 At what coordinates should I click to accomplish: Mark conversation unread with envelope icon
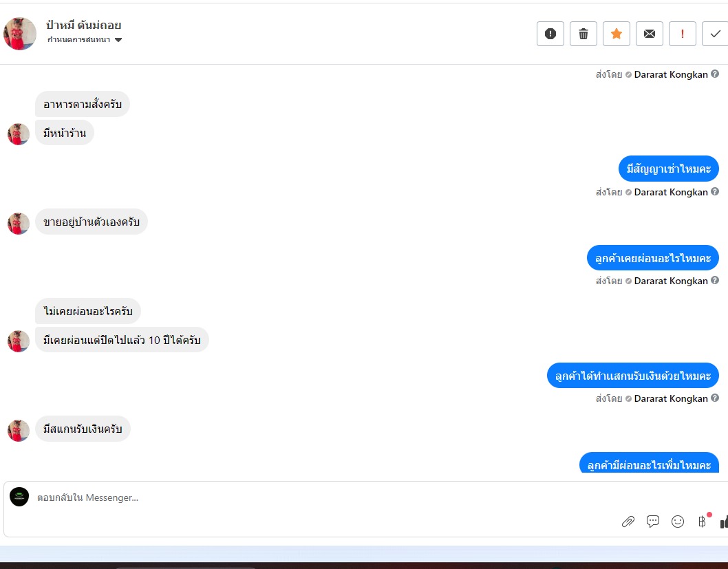coord(649,34)
